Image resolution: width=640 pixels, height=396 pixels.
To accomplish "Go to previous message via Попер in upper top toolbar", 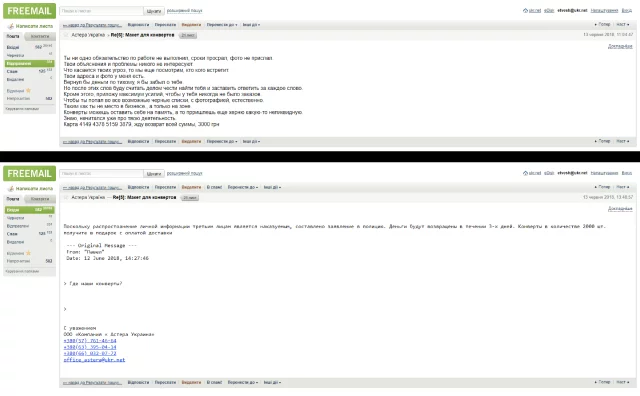I will tap(602, 25).
